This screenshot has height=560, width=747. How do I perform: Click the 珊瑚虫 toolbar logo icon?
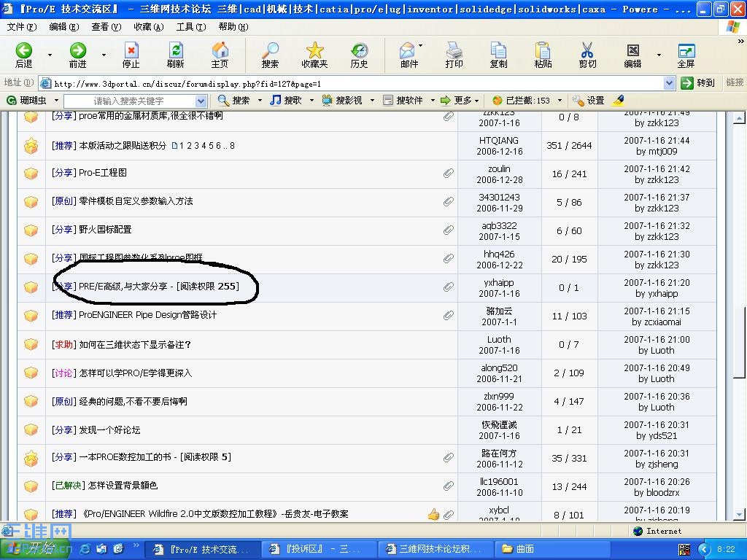(x=12, y=101)
